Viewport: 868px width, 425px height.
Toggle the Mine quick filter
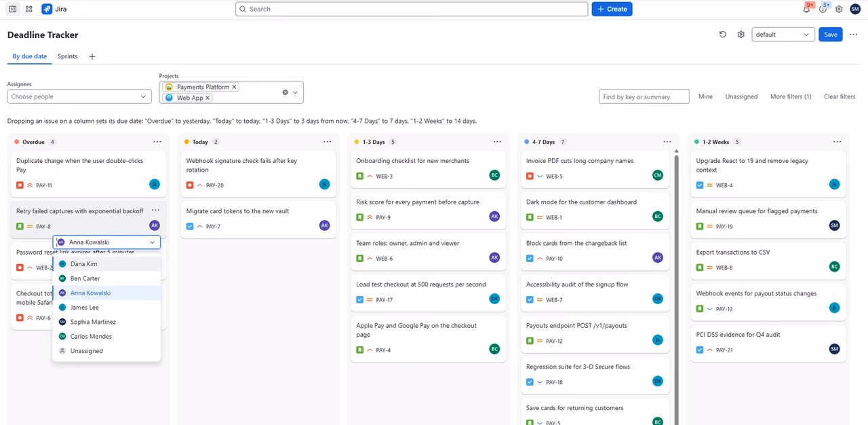tap(705, 96)
